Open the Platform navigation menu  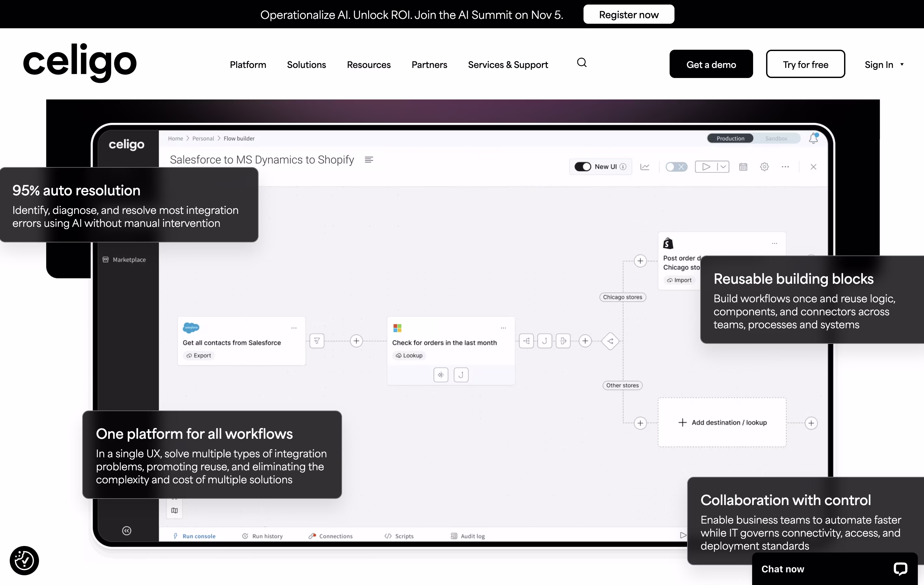248,64
